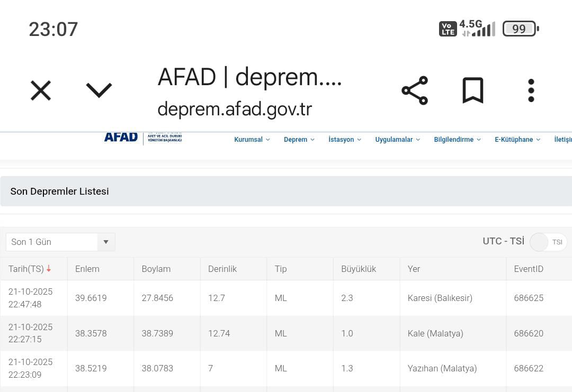
Task: Select the Karesi (Balıkesir) earthquake row
Action: click(x=440, y=298)
